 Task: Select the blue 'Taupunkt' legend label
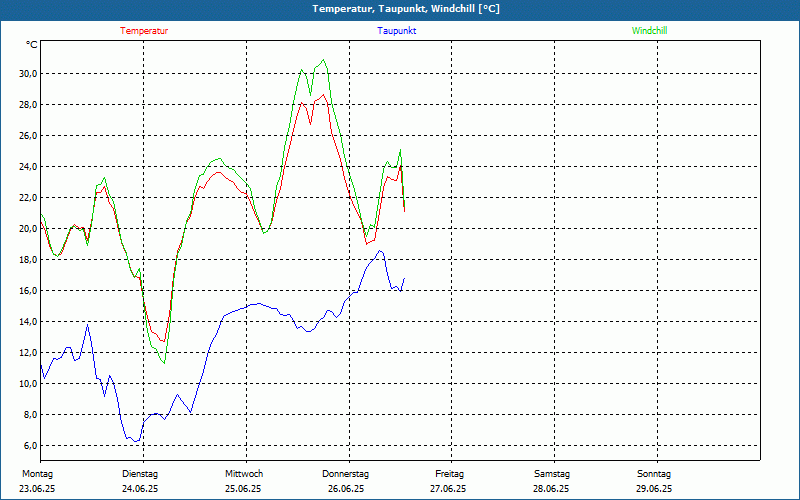(397, 31)
